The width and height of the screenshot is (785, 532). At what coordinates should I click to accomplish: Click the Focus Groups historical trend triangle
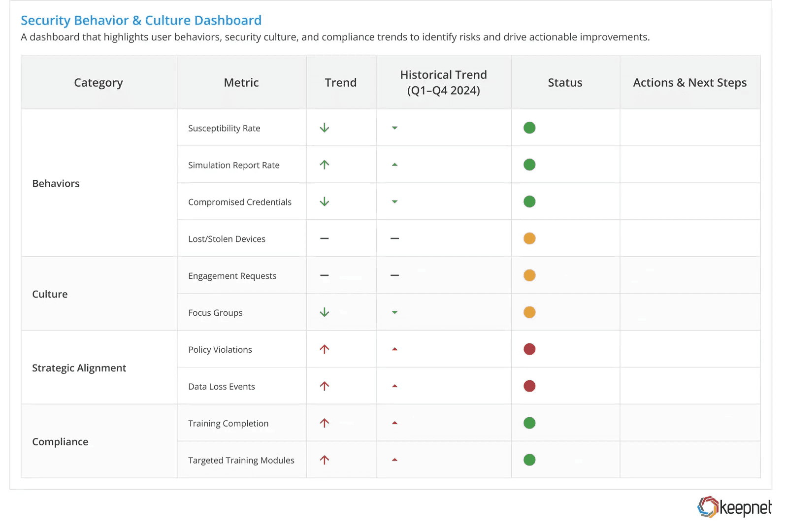coord(394,312)
